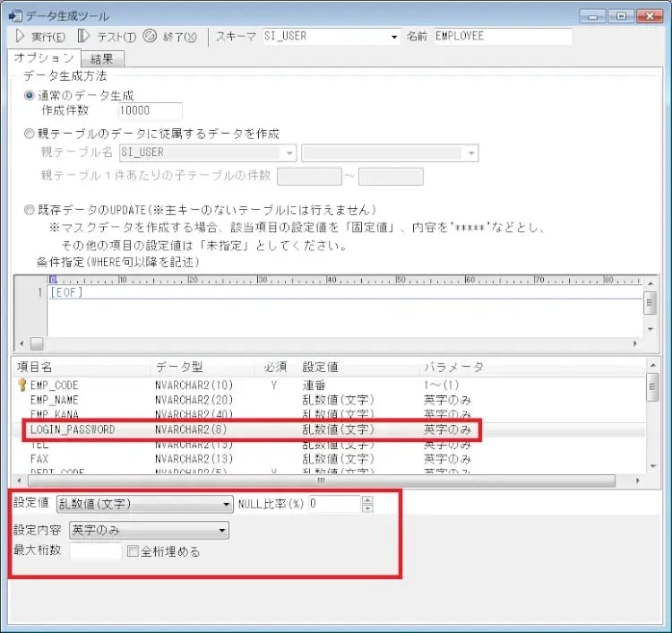Select 既存データのUPDATE radio button
This screenshot has height=633, width=672.
coord(31,211)
